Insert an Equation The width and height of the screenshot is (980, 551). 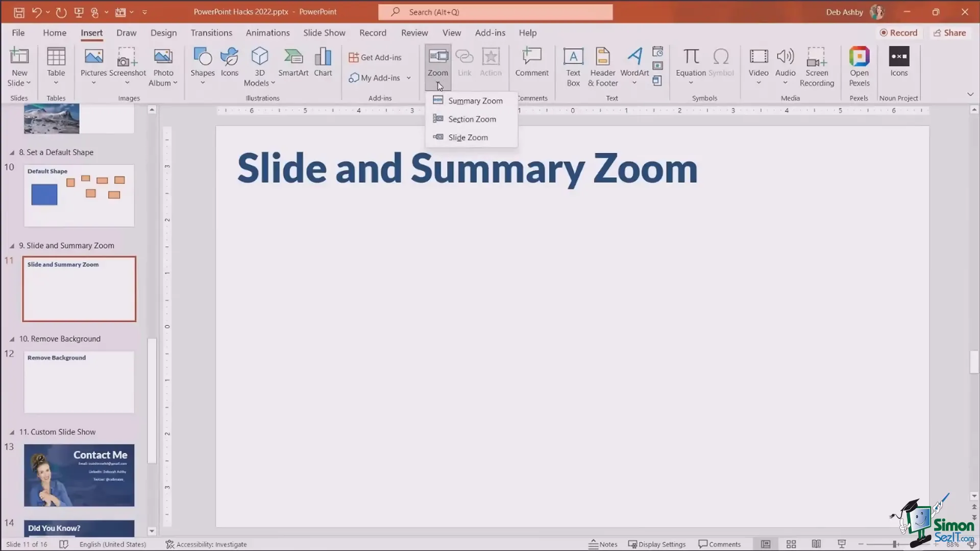point(691,67)
